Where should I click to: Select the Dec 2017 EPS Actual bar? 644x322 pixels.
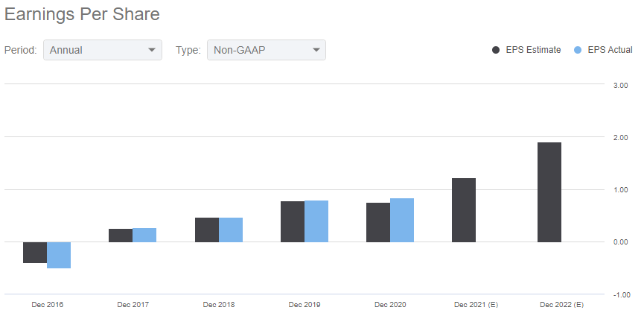144,235
